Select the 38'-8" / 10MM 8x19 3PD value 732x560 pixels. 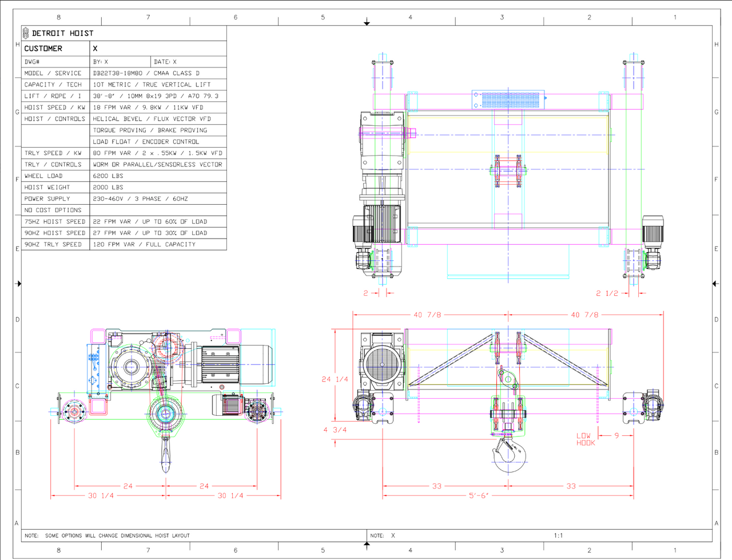tap(156, 96)
